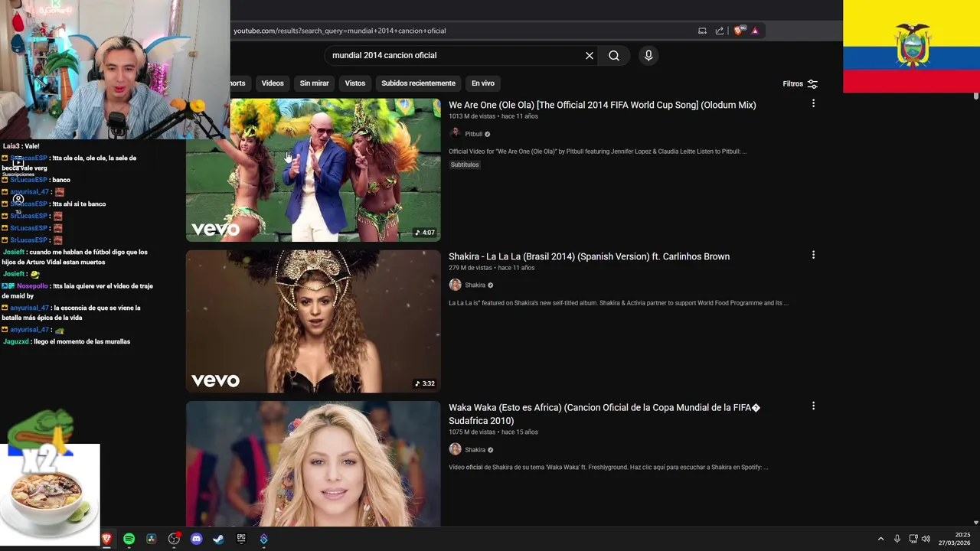Image resolution: width=980 pixels, height=551 pixels.
Task: Open the Filtros filter options
Action: tap(800, 84)
